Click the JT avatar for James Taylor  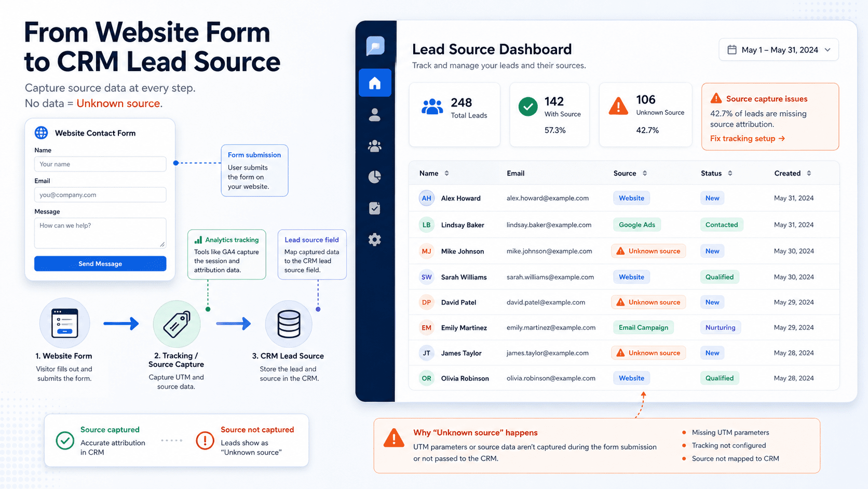[x=427, y=353]
